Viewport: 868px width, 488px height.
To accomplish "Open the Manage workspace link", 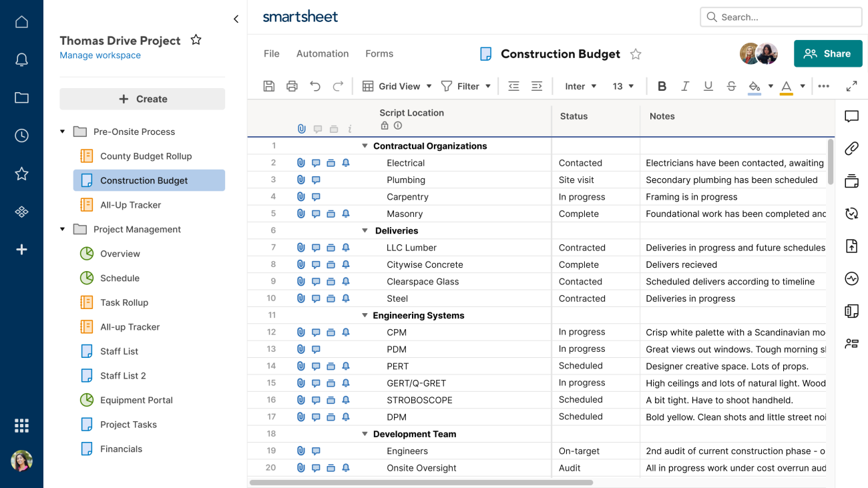I will (x=100, y=55).
